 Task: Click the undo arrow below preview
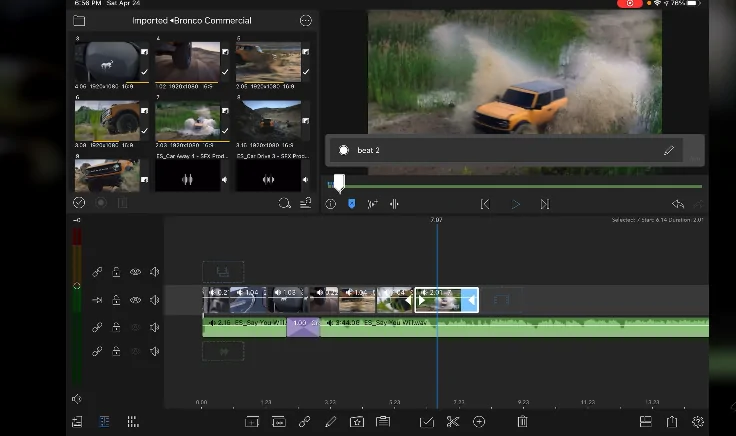click(x=677, y=204)
